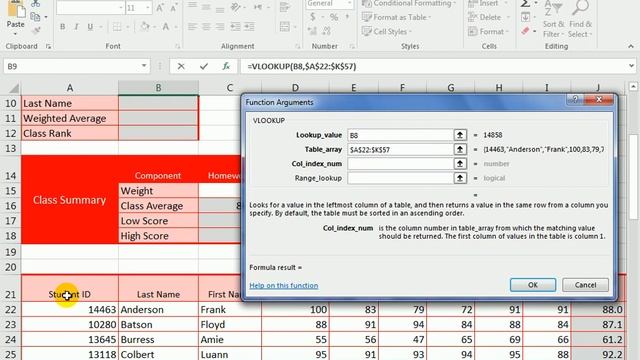The height and width of the screenshot is (360, 640).
Task: Open the Sort & Filter menu
Action: pos(553,19)
